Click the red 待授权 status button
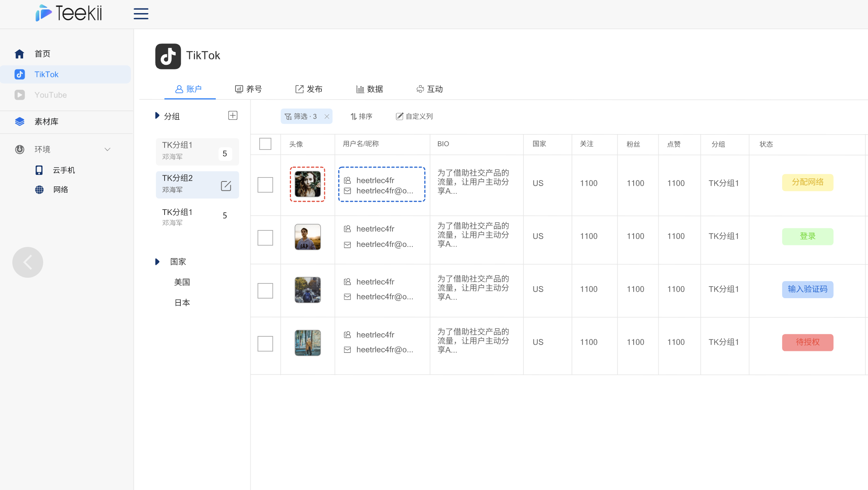The image size is (868, 490). [x=807, y=342]
